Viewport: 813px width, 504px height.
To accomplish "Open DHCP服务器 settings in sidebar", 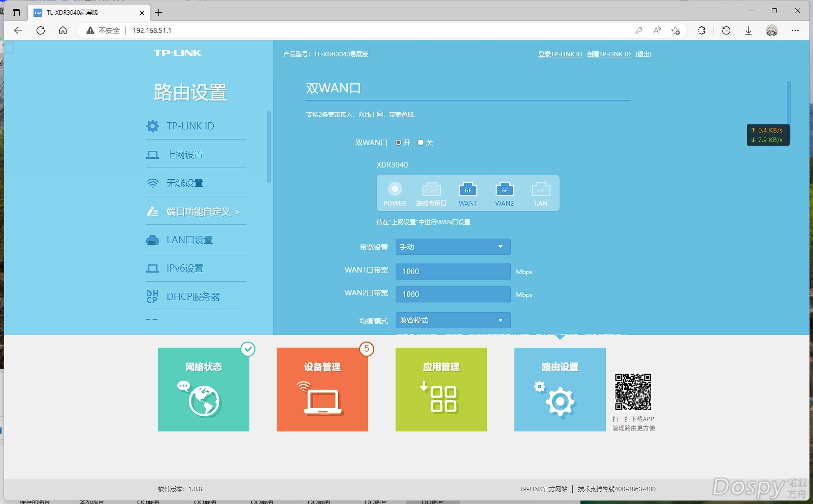I will point(193,297).
